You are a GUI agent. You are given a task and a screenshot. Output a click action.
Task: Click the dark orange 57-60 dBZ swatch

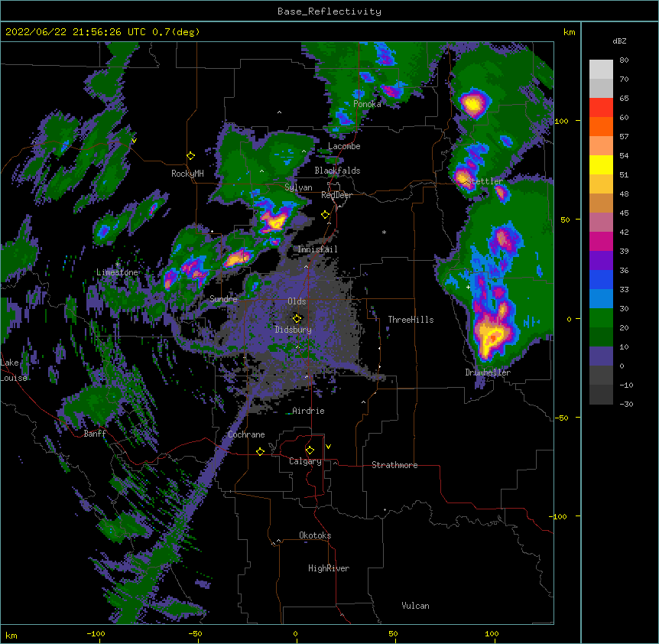tap(601, 126)
